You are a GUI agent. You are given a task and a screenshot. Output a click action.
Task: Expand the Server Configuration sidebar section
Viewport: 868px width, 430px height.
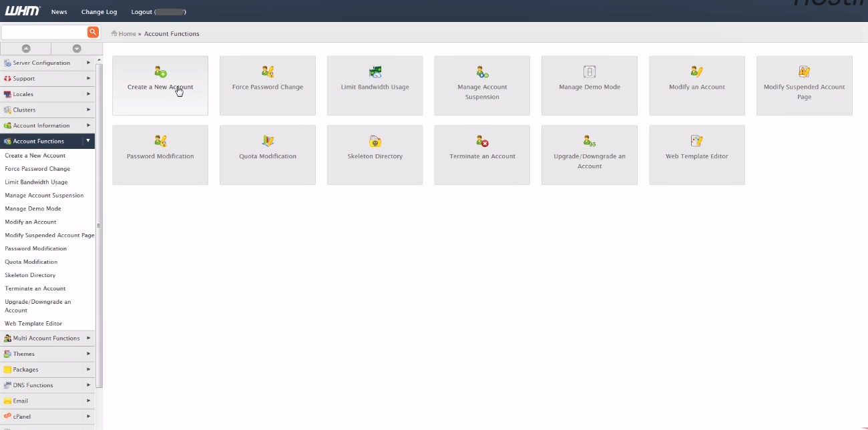(x=47, y=63)
